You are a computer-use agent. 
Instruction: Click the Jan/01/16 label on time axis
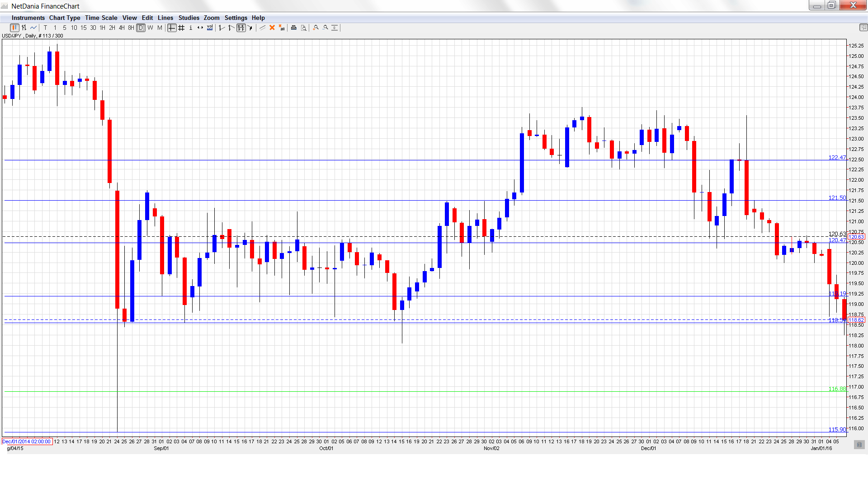pyautogui.click(x=821, y=449)
